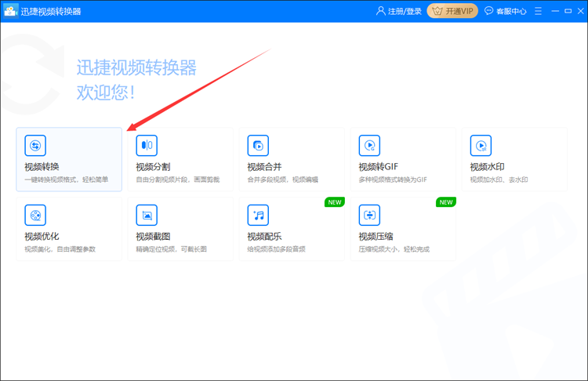Click description 一键转换视频格式，轻松简单

(67, 180)
